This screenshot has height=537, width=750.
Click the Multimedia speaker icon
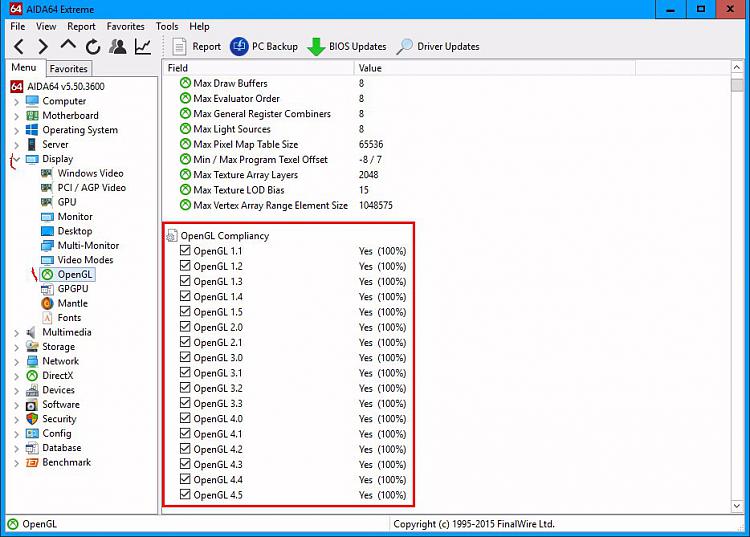tap(32, 332)
